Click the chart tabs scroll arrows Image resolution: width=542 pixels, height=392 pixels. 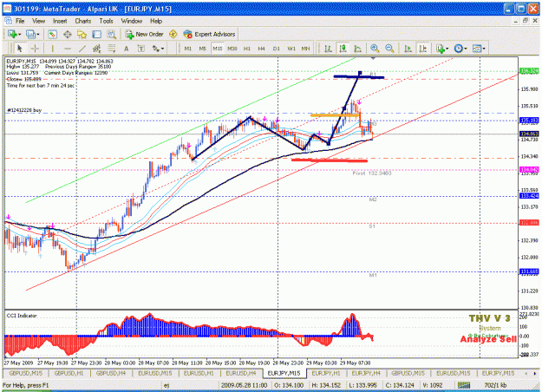coord(530,373)
